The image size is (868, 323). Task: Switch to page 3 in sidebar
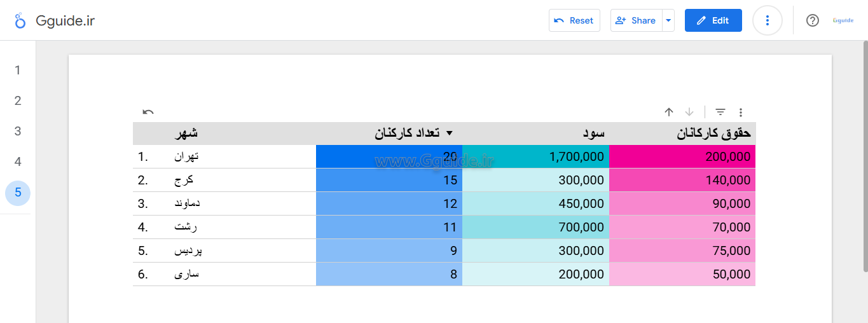[18, 131]
